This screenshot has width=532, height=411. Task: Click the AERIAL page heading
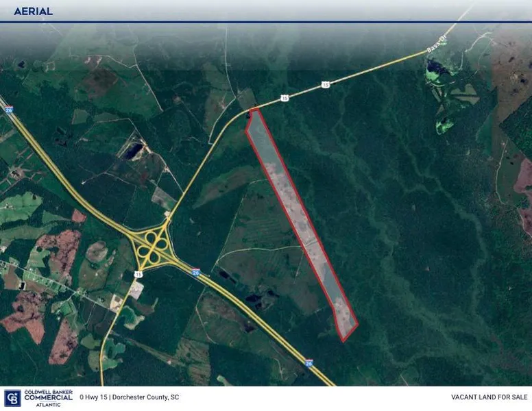[33, 12]
